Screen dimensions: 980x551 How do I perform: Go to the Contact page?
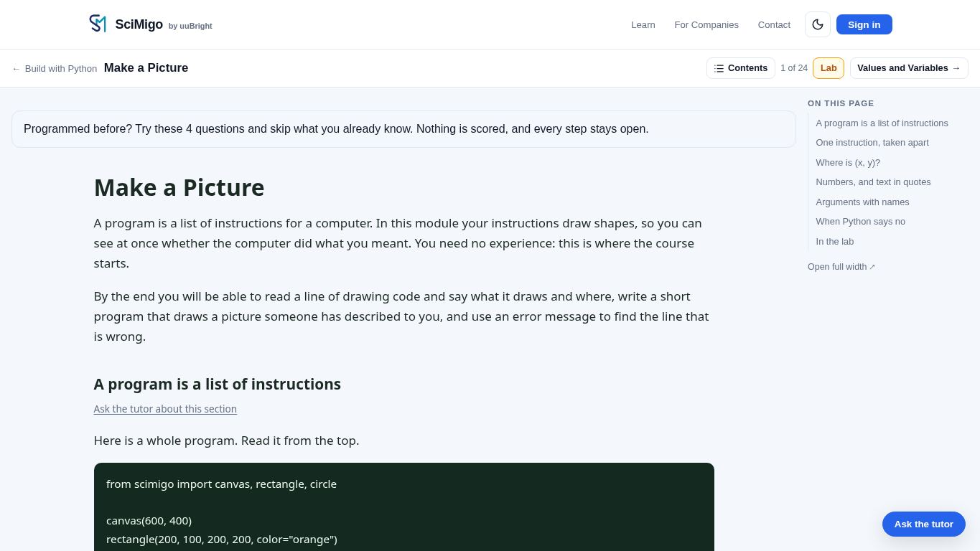[x=774, y=25]
